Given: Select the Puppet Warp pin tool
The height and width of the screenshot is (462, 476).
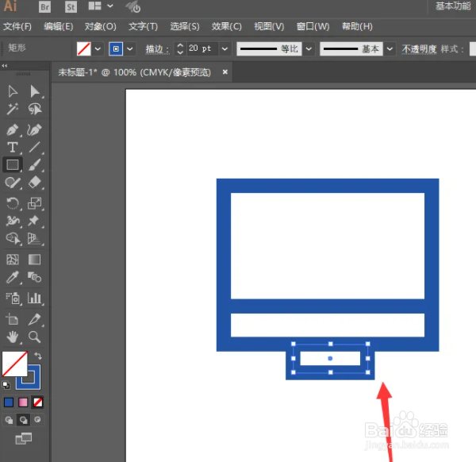Looking at the screenshot, I should tap(33, 221).
